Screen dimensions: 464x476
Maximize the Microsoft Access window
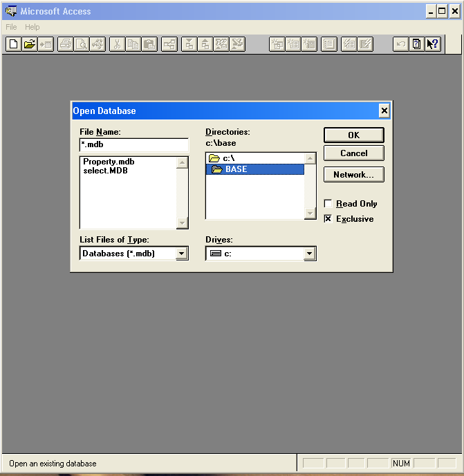[442, 12]
